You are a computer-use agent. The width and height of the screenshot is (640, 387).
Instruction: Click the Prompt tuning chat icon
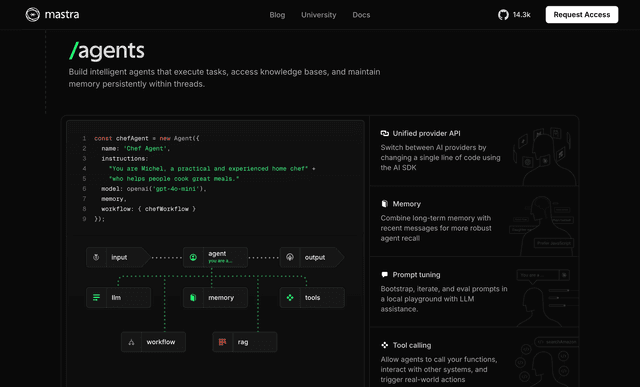tap(384, 275)
